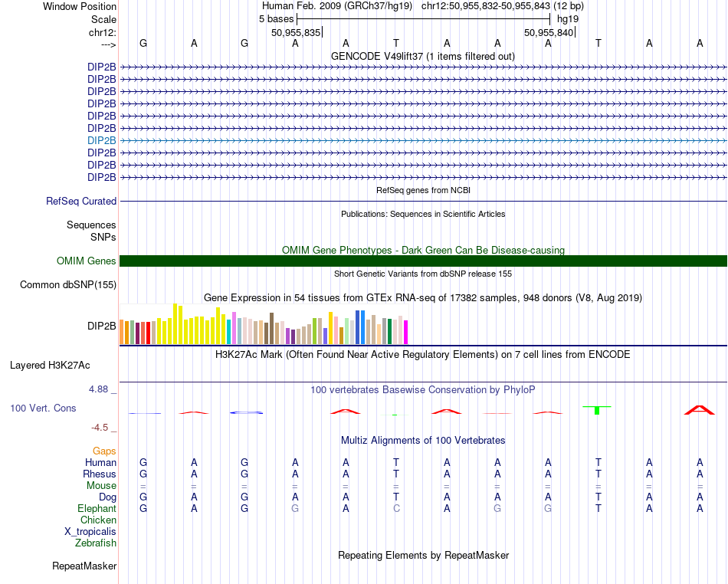Click the Common dbSNP(155) label
The width and height of the screenshot is (728, 584).
click(x=67, y=284)
